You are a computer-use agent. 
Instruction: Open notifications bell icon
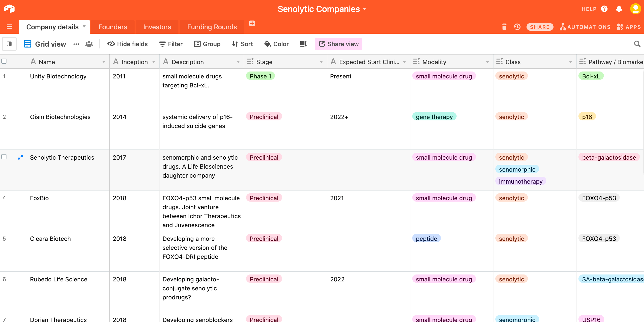pyautogui.click(x=619, y=9)
